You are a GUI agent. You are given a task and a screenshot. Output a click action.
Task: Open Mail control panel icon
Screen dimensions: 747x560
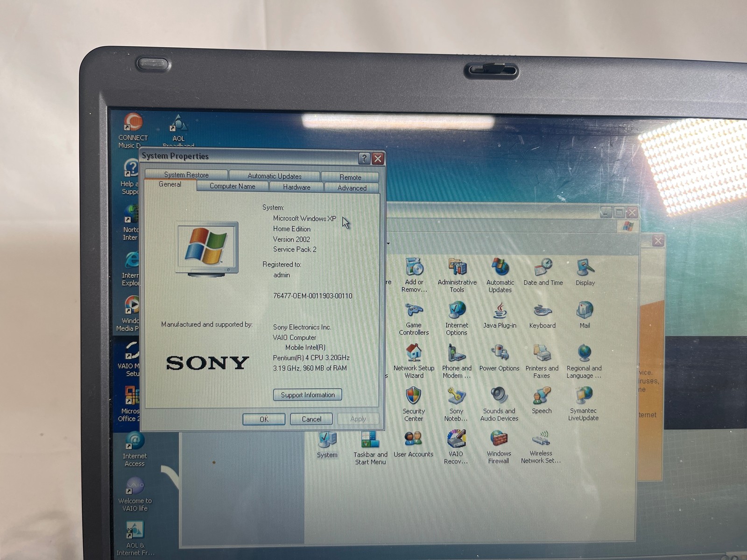[x=585, y=315]
